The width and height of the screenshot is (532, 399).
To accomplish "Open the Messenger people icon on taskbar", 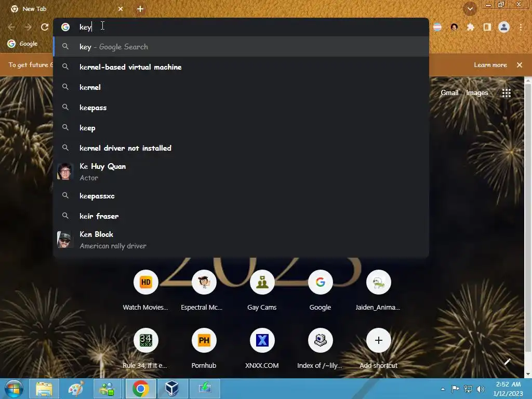I will (x=108, y=389).
